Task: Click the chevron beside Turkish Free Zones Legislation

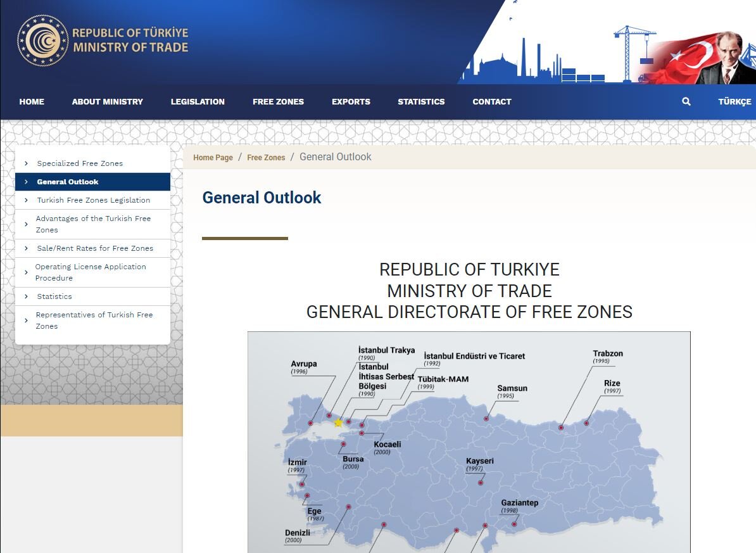Action: click(x=26, y=200)
